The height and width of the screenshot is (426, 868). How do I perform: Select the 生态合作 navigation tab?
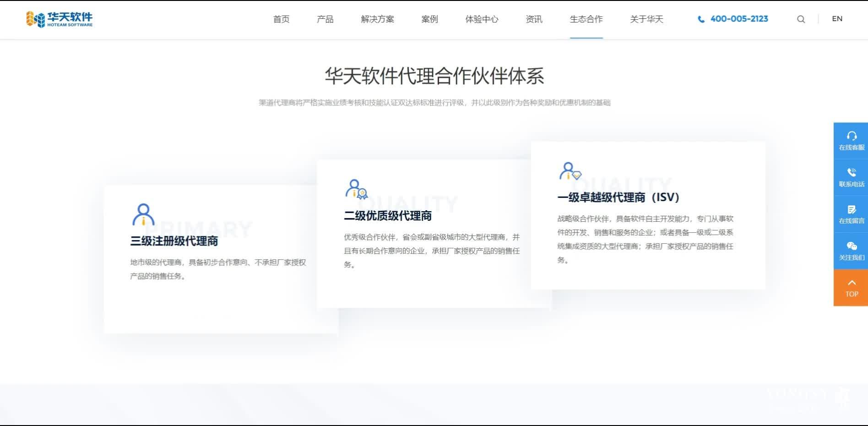tap(586, 19)
